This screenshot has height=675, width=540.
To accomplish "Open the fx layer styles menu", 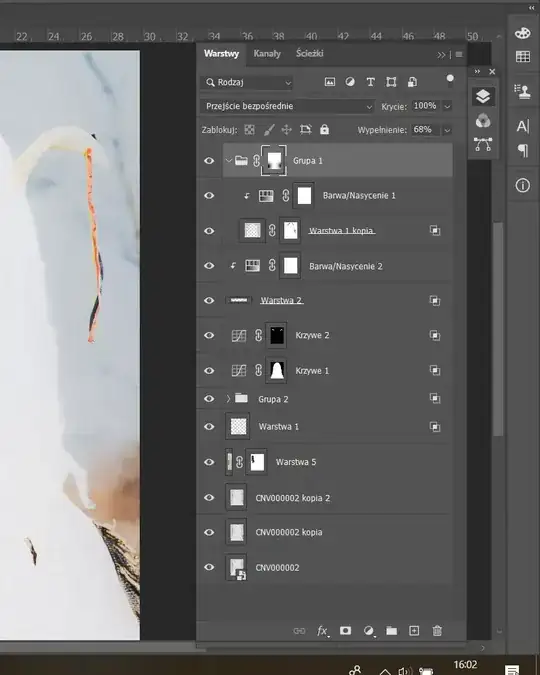I will pyautogui.click(x=323, y=631).
